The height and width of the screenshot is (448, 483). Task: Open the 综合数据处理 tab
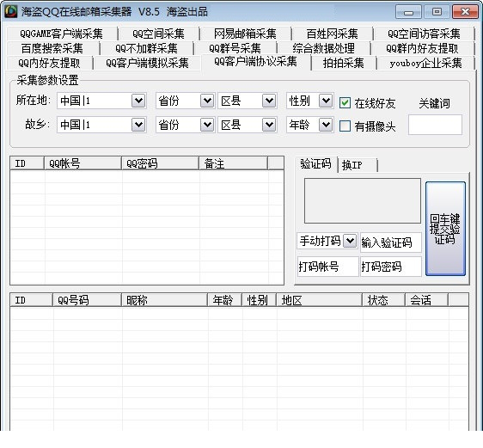point(323,48)
